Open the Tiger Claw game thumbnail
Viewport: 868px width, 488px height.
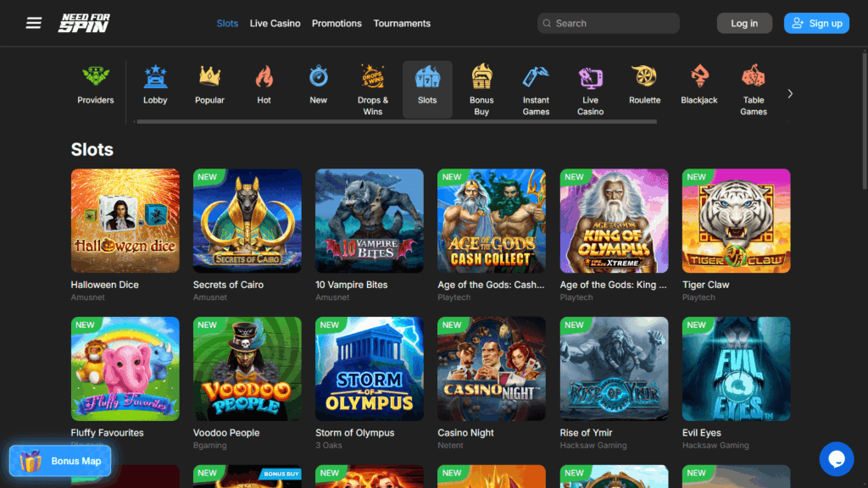(737, 221)
